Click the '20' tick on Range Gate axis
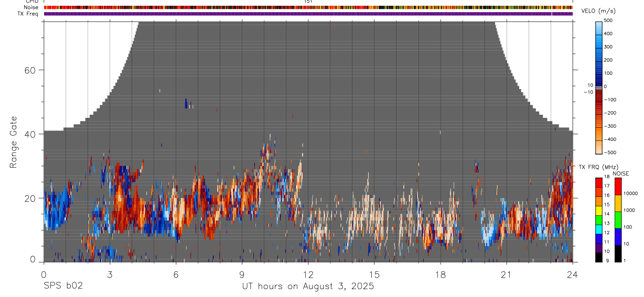The height and width of the screenshot is (297, 644). [31, 198]
